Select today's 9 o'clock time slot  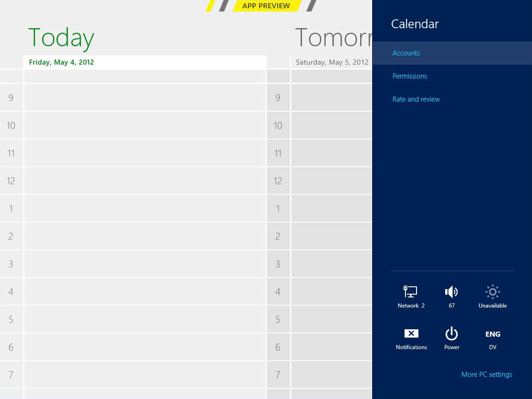(x=145, y=97)
